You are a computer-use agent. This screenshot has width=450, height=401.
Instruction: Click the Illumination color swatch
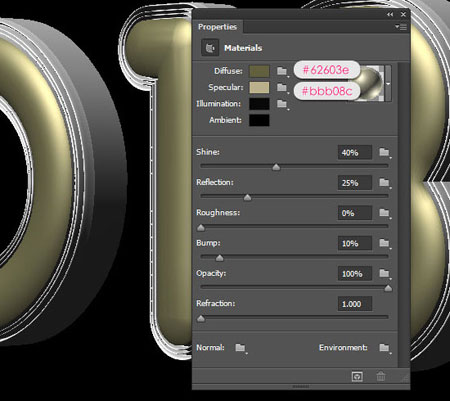point(259,104)
